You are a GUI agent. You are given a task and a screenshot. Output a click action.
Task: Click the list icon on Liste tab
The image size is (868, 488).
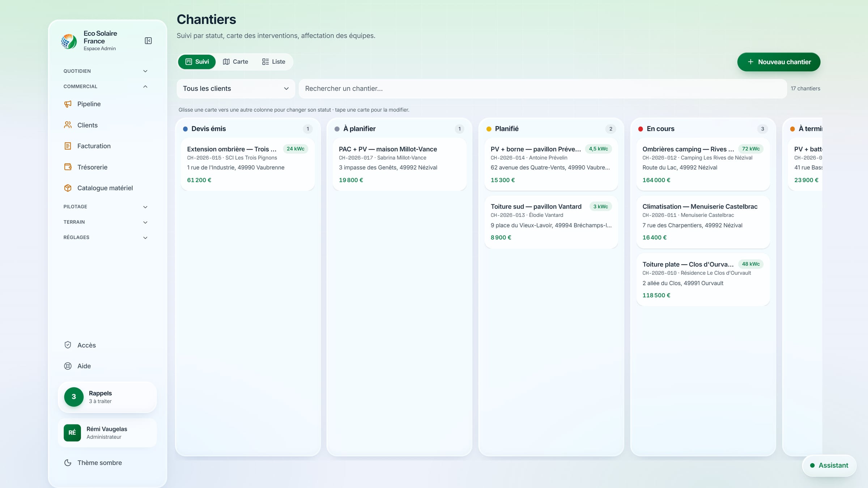click(265, 62)
